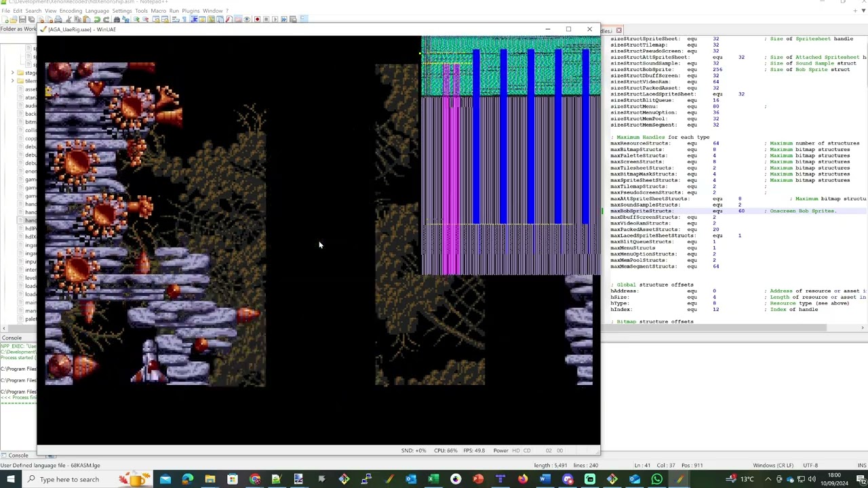Open PowerPoint from the taskbar

[478, 479]
